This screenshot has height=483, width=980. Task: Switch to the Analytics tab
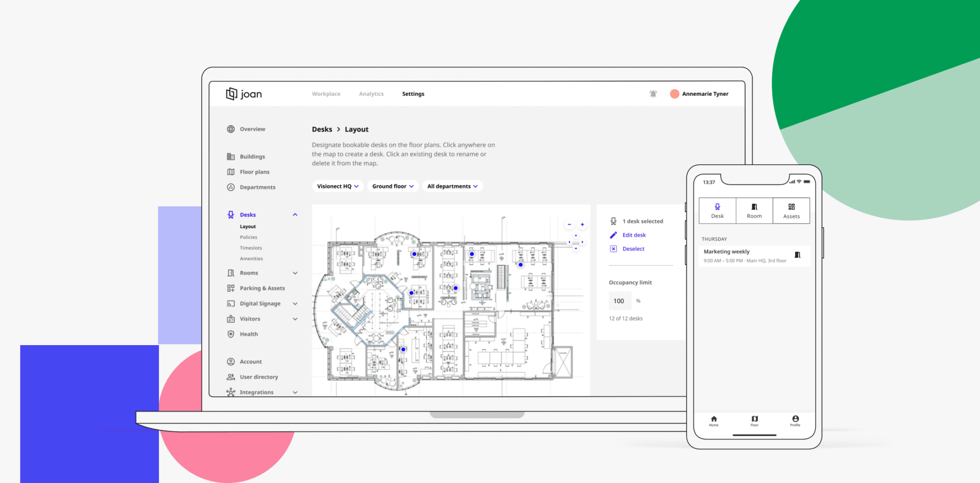pyautogui.click(x=371, y=94)
